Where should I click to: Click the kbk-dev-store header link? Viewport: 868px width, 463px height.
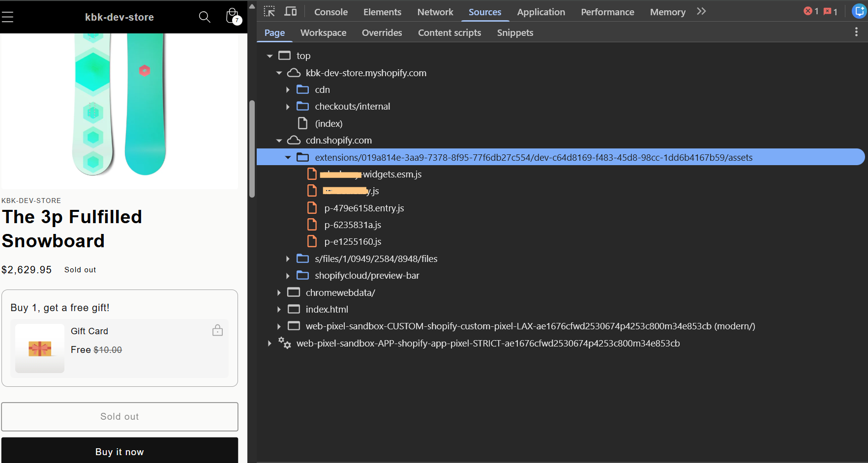pyautogui.click(x=120, y=17)
